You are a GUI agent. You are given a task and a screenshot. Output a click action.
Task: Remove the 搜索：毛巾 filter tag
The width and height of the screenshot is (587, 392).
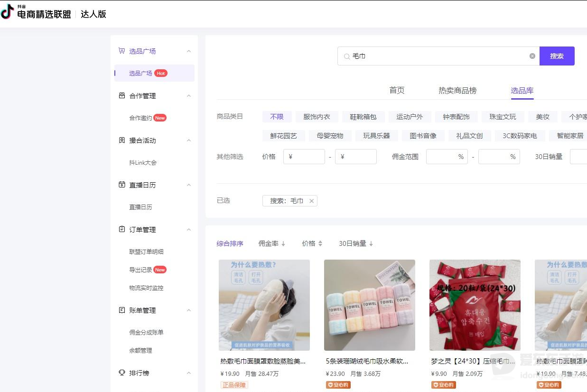(x=311, y=201)
